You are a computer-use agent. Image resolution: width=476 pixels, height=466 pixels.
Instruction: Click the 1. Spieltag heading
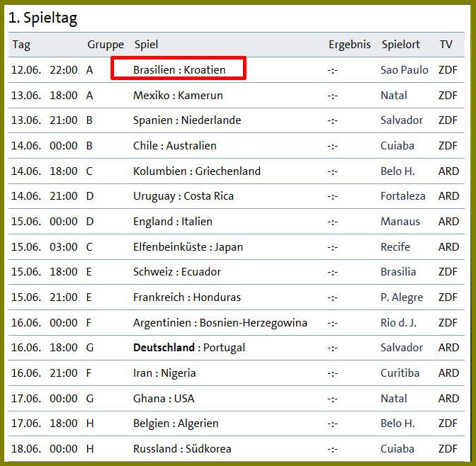42,17
